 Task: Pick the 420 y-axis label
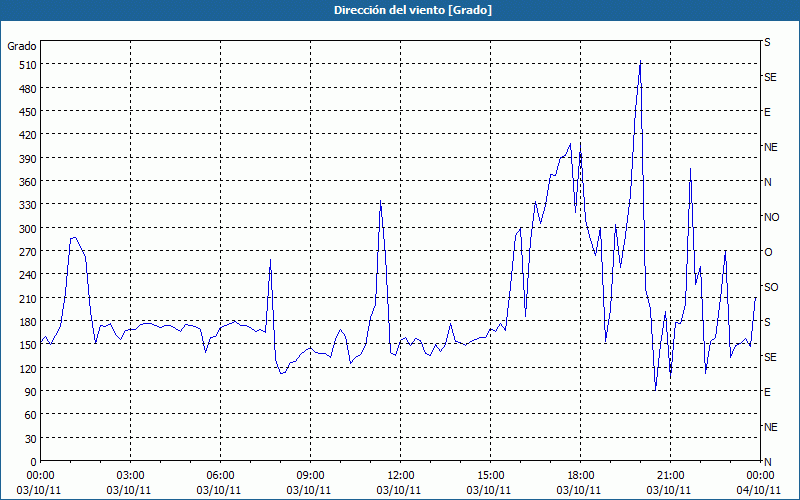[x=28, y=135]
